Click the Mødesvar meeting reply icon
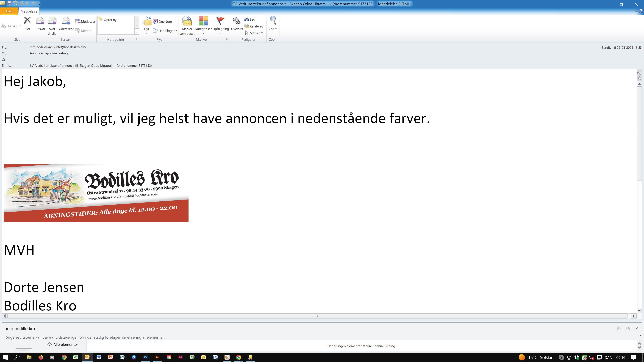Image resolution: width=644 pixels, height=362 pixels. point(86,22)
